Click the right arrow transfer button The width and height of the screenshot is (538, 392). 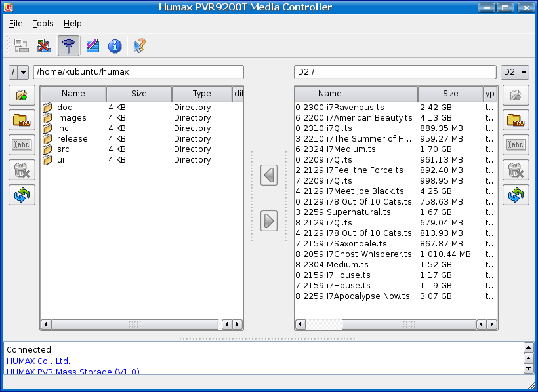point(269,221)
